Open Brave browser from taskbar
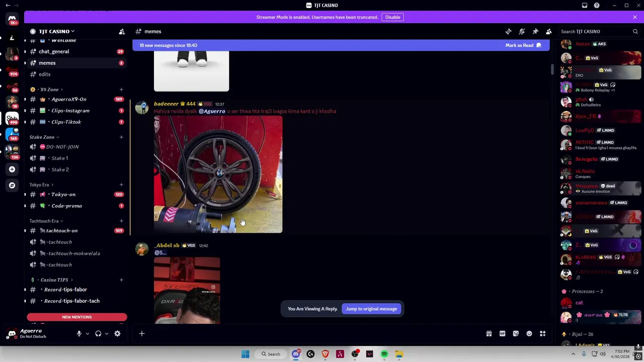Image resolution: width=644 pixels, height=362 pixels. click(325, 354)
